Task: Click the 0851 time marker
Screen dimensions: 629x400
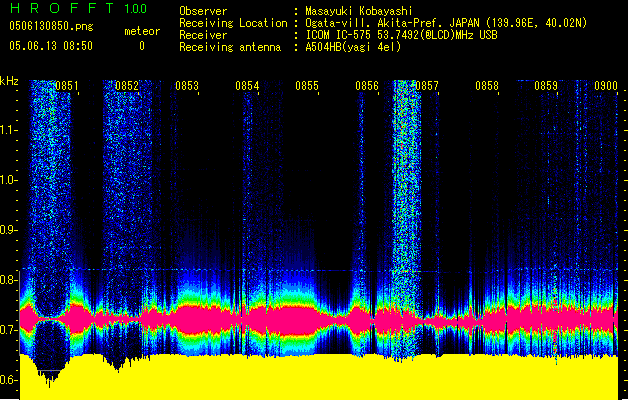Action: pyautogui.click(x=67, y=86)
